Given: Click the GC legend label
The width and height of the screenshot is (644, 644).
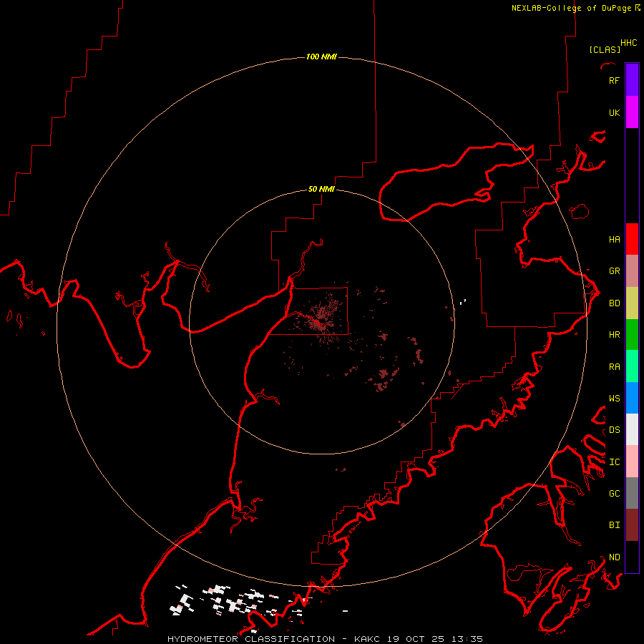Looking at the screenshot, I should tap(614, 494).
